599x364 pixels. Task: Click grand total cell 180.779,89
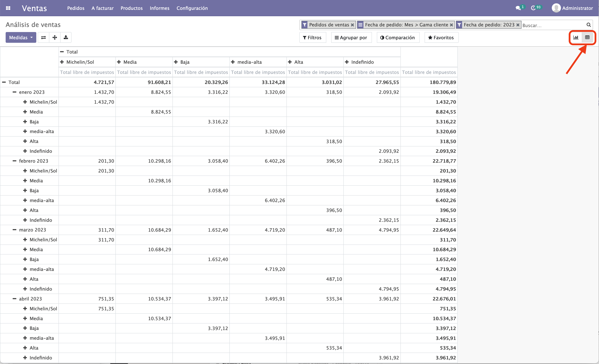pyautogui.click(x=429, y=82)
